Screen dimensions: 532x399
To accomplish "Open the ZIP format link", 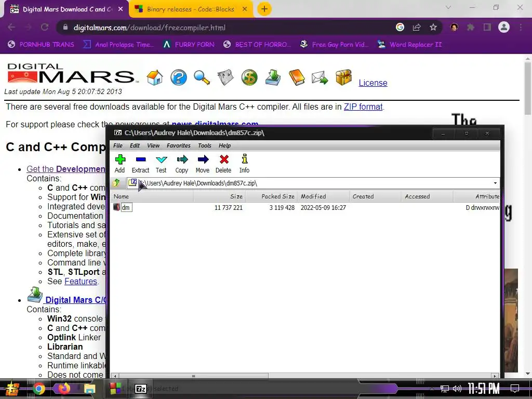I will point(363,107).
